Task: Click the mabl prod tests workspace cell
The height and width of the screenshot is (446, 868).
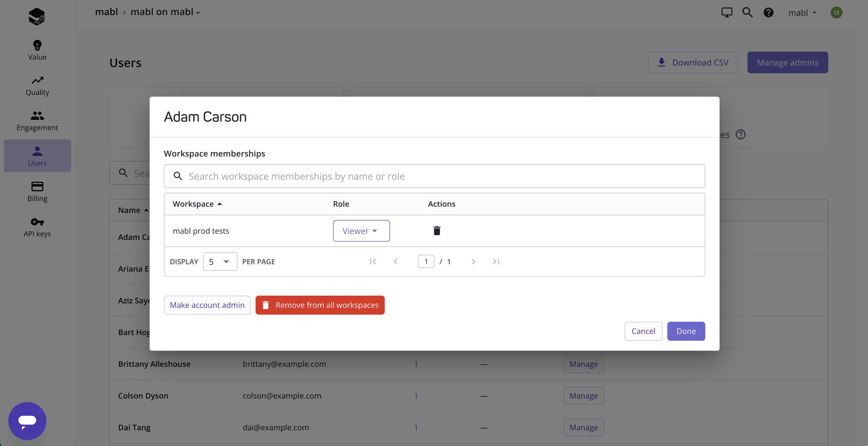Action: pos(201,231)
